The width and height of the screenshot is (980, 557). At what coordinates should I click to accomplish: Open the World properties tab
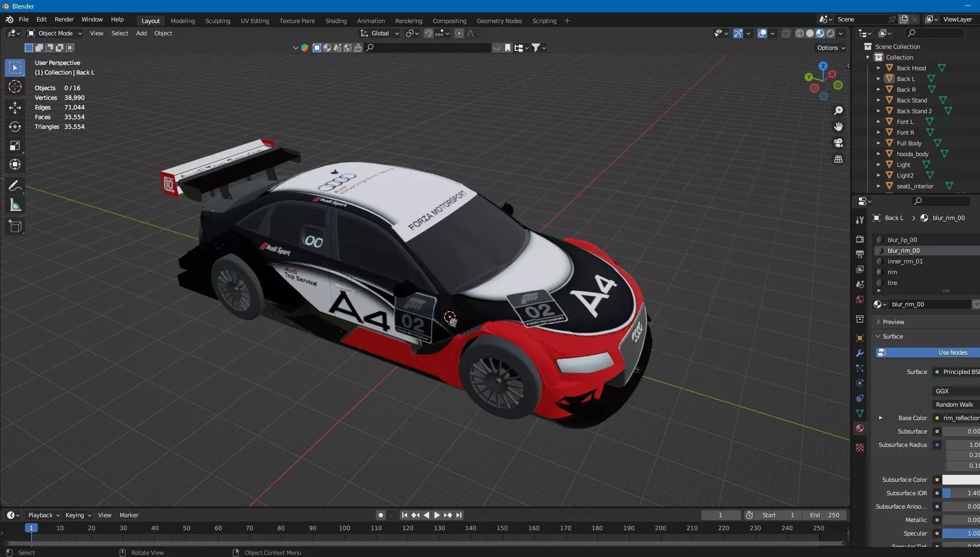[x=860, y=299]
